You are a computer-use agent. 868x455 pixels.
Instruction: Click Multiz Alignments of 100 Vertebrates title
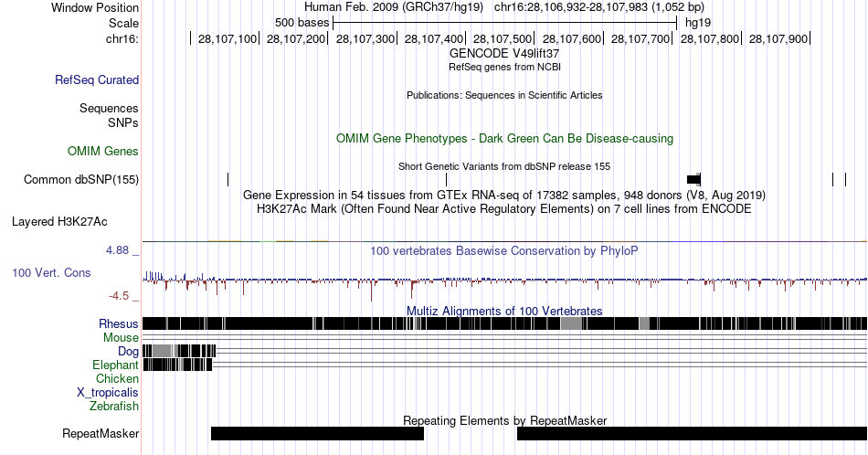point(504,311)
